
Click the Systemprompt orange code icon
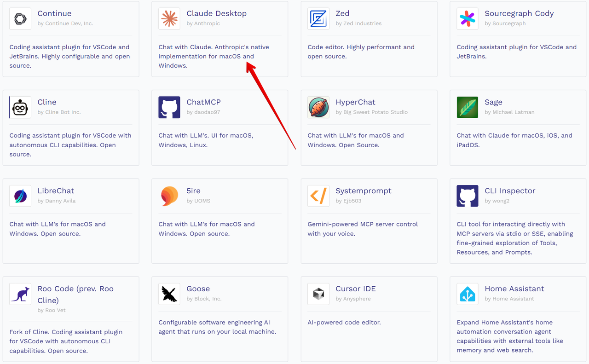click(318, 196)
